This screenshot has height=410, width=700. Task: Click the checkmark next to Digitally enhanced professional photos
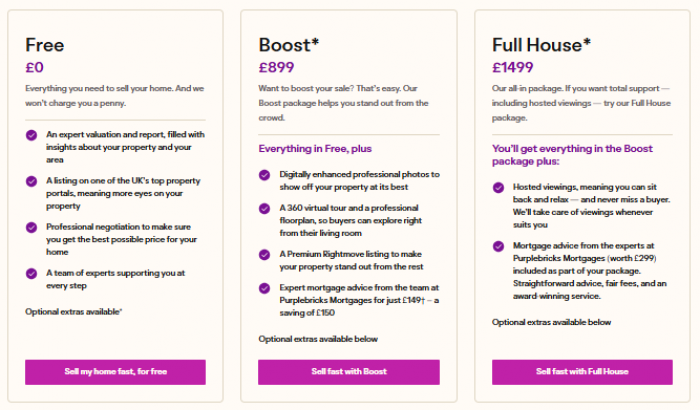pos(264,175)
